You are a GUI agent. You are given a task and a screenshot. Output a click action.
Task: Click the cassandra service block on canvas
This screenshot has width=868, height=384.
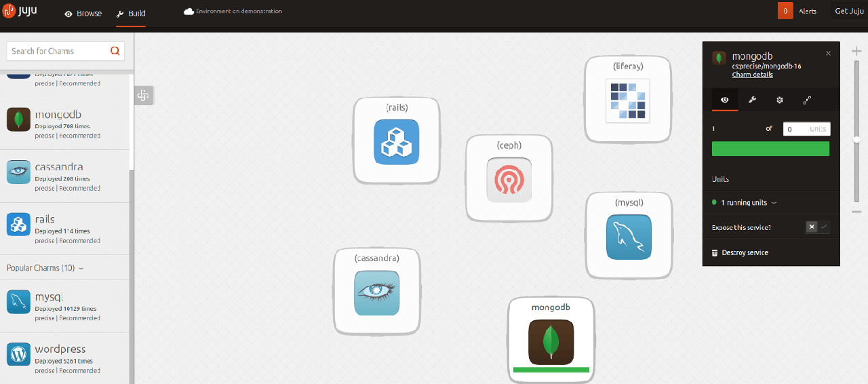click(x=376, y=292)
